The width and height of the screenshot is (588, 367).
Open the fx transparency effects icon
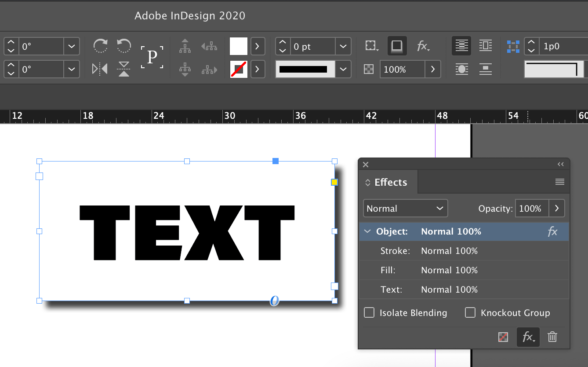tap(423, 46)
